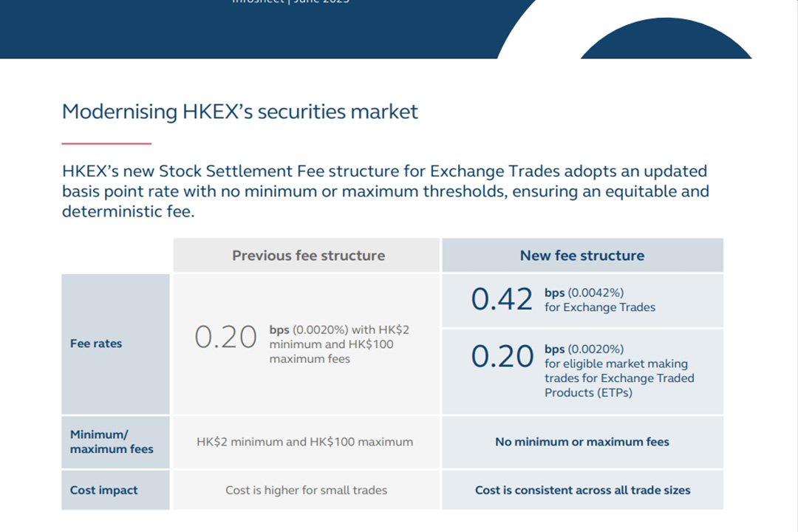The image size is (798, 532).
Task: Click the Exchange Traded Products (ETPs) description
Action: tap(619, 378)
